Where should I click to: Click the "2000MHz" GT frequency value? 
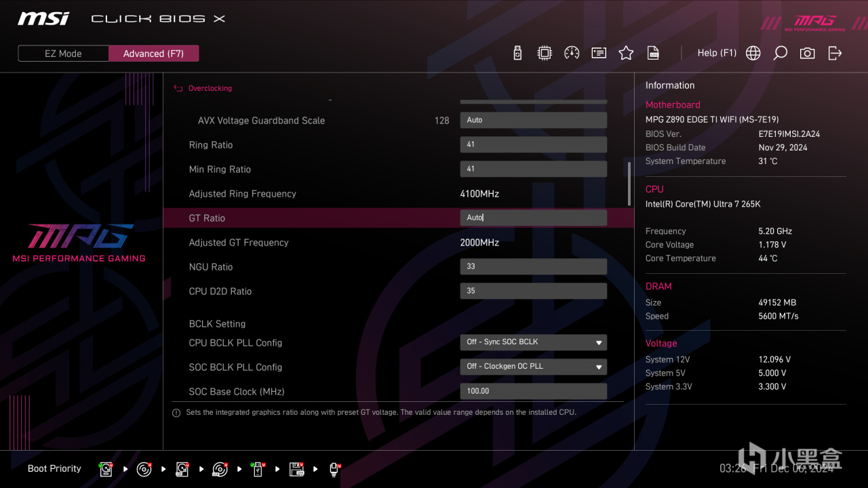[x=479, y=243]
